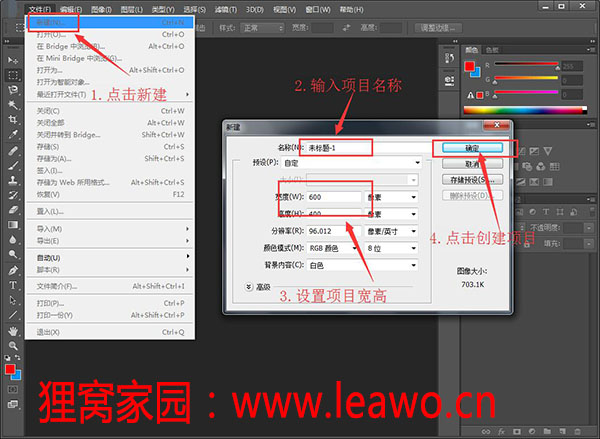The height and width of the screenshot is (439, 600).
Task: Click the 分辨率 resolution value field
Action: tap(334, 231)
